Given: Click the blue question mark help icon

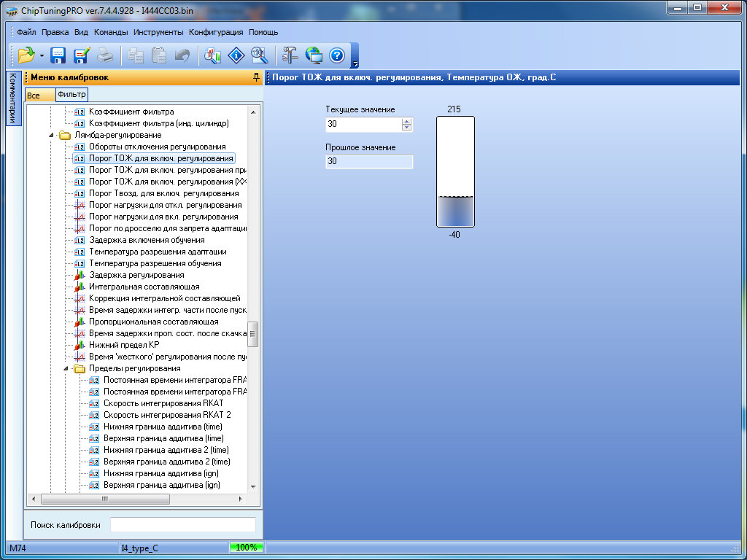Looking at the screenshot, I should point(336,55).
